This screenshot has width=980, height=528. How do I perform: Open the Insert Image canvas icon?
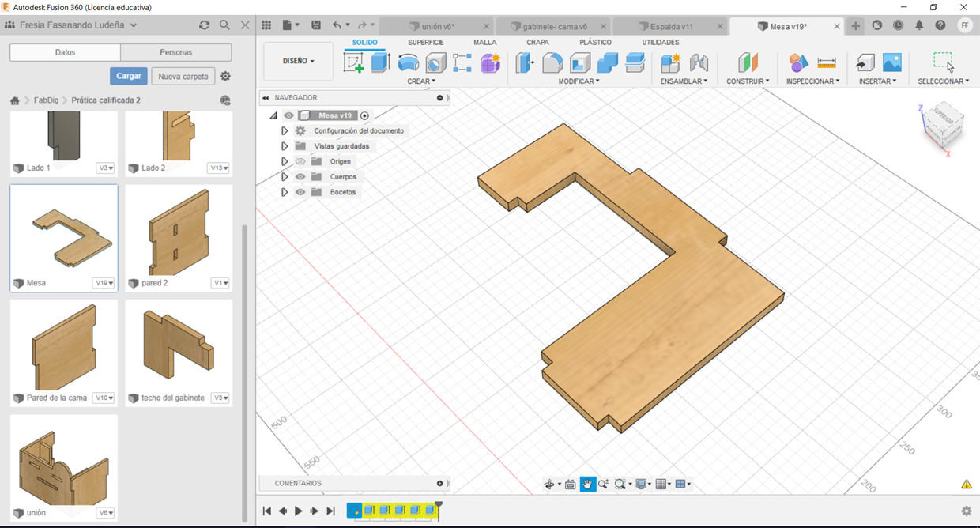pos(891,63)
